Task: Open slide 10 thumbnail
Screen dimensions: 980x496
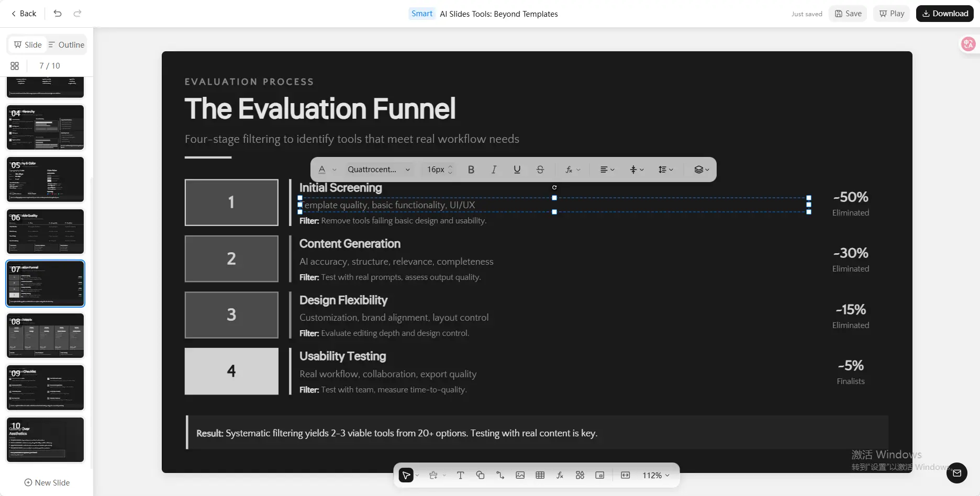Action: [45, 439]
